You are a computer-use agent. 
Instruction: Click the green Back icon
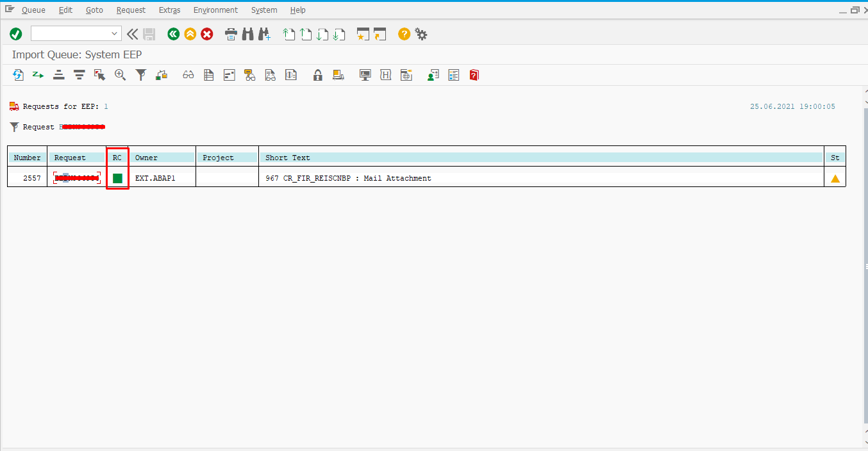click(x=173, y=34)
